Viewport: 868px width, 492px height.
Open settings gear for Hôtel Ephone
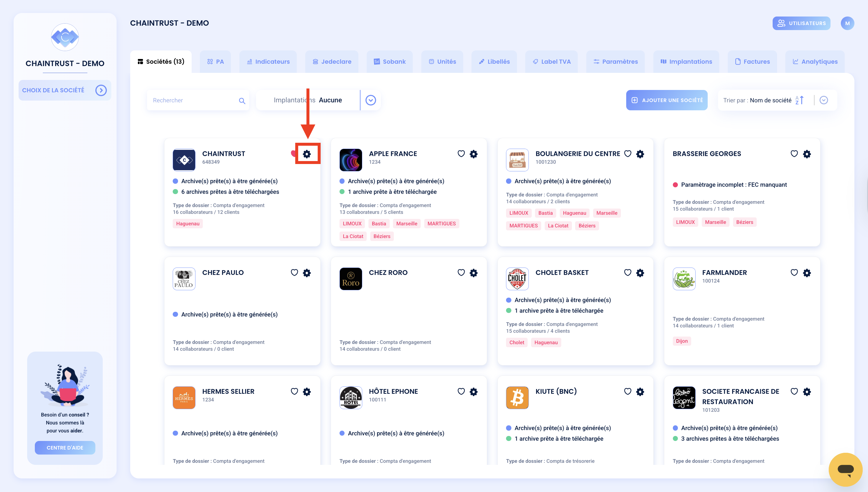point(473,392)
